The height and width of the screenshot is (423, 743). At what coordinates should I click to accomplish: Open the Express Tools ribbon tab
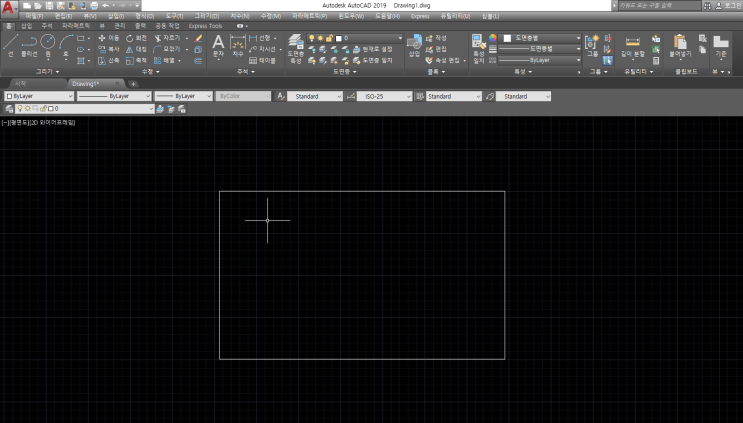pyautogui.click(x=205, y=26)
